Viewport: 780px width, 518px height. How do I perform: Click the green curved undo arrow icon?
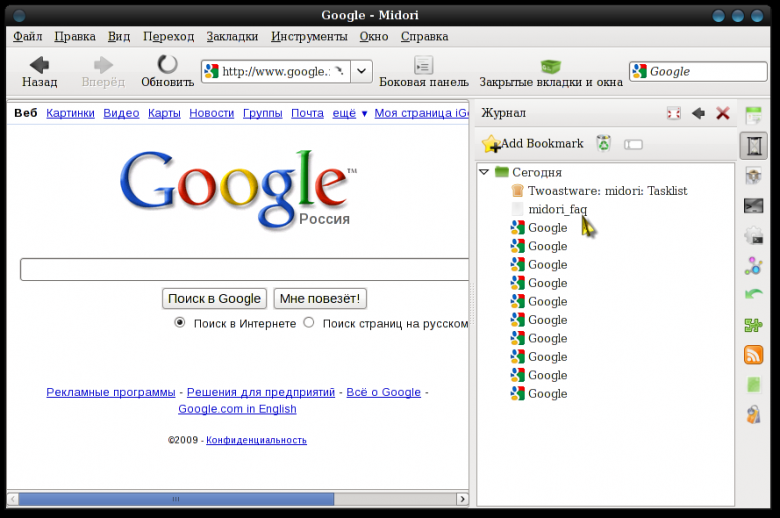coord(754,295)
